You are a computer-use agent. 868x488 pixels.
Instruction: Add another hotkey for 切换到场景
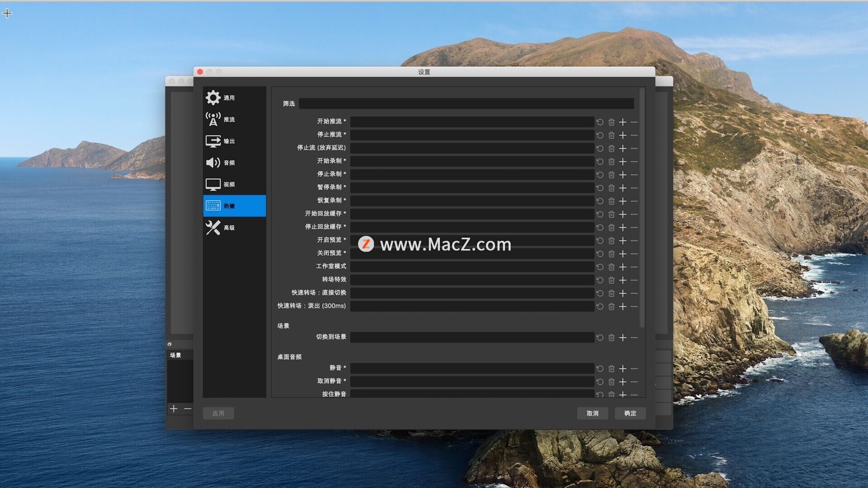623,338
